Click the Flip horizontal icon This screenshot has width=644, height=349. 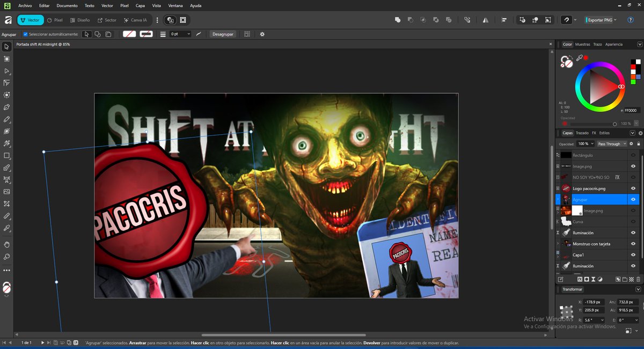click(x=486, y=20)
